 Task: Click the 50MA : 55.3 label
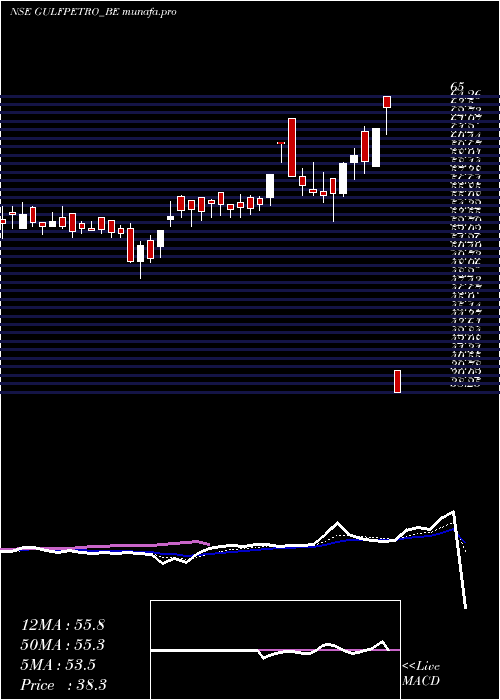[63, 645]
